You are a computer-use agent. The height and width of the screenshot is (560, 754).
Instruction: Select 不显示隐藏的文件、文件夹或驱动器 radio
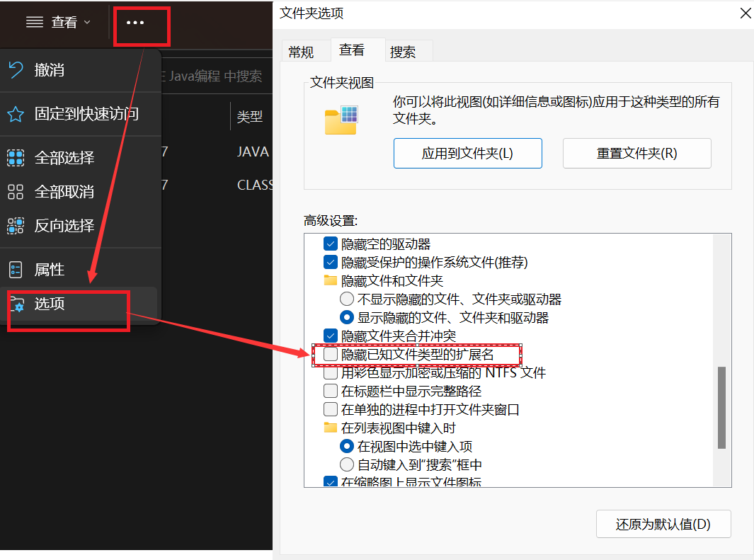(347, 299)
